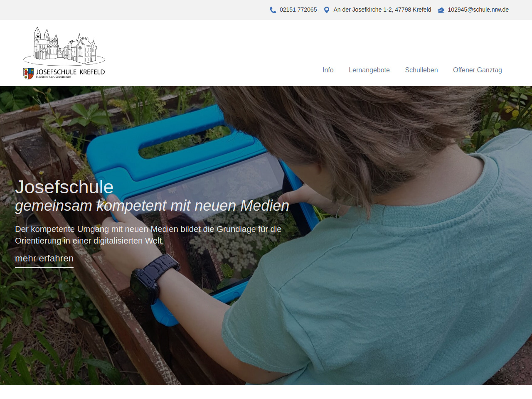Open the Lernangebote menu item

coord(369,70)
